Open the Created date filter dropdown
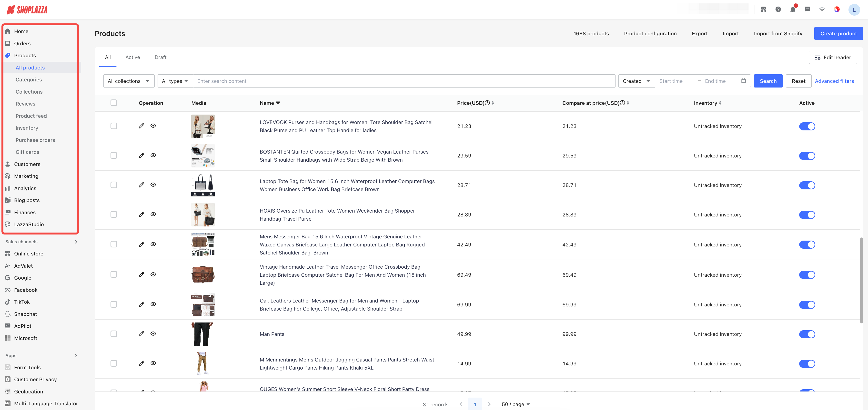The height and width of the screenshot is (410, 868). (636, 81)
